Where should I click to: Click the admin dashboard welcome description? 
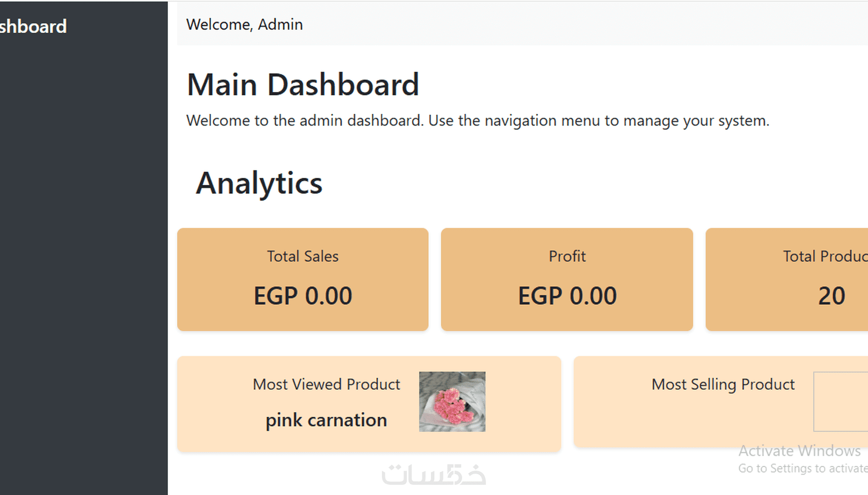click(477, 121)
